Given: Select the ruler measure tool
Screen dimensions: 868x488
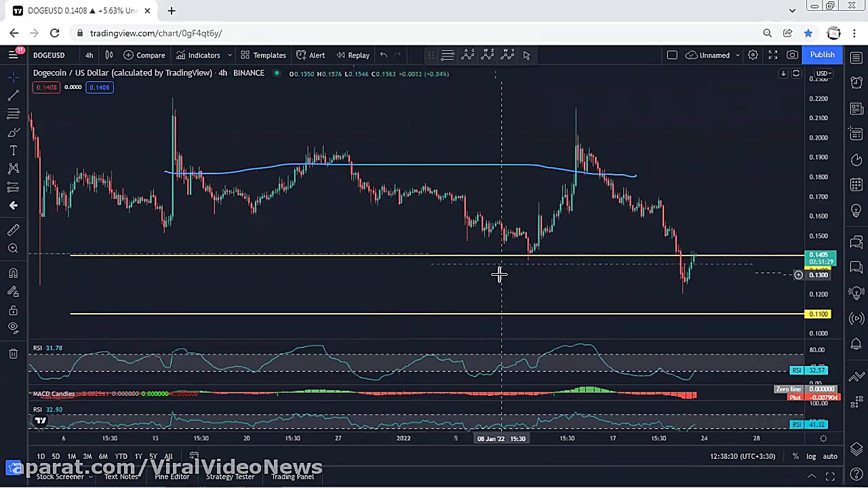Looking at the screenshot, I should [x=13, y=230].
